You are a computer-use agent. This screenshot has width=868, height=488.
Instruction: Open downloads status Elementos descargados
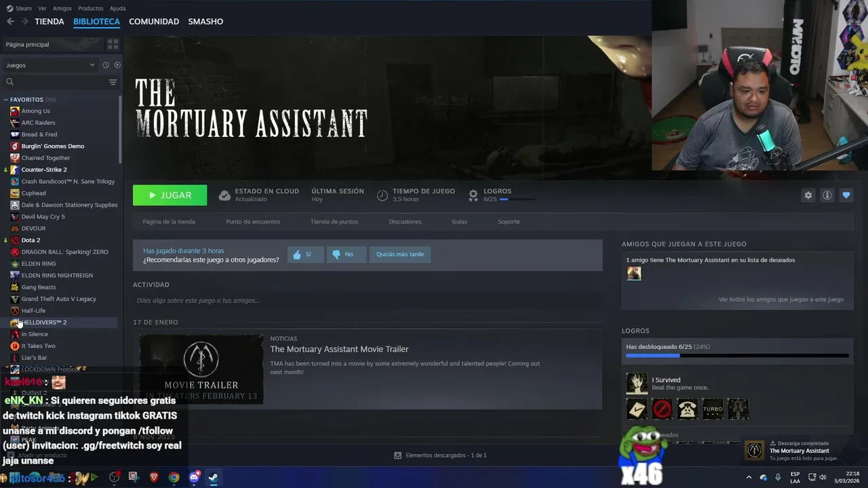[x=440, y=455]
